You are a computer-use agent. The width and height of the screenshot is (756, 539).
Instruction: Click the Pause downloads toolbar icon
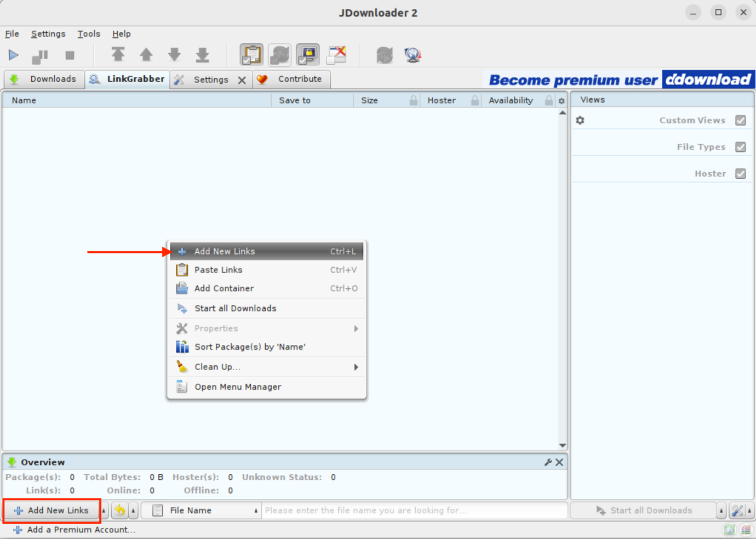(x=40, y=56)
